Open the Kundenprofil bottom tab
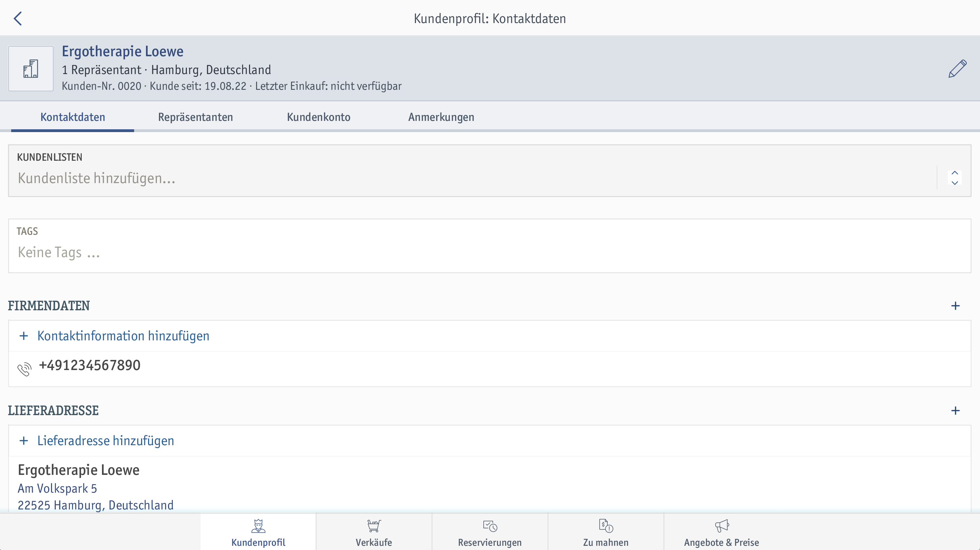The image size is (980, 550). (258, 532)
